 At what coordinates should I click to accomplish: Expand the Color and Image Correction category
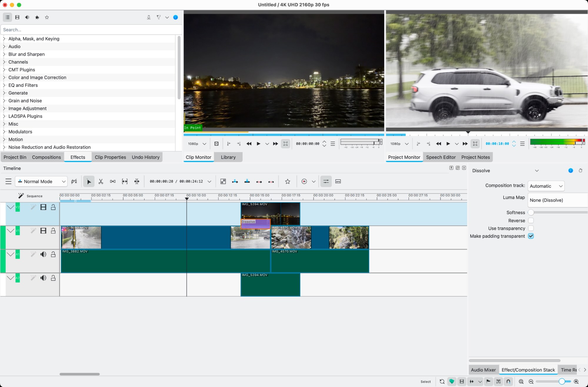tap(4, 78)
